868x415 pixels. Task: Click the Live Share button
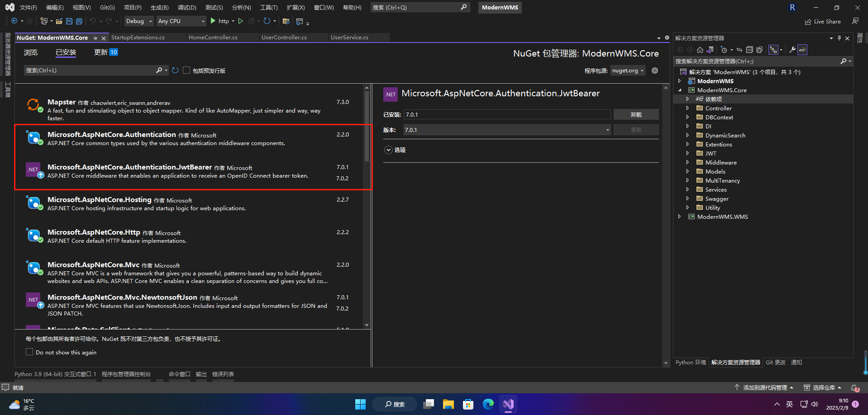point(823,21)
